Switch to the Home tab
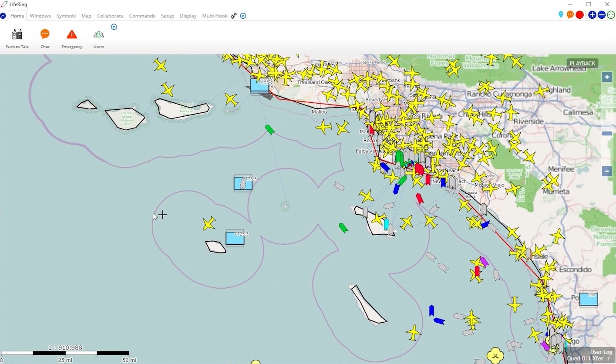Image resolution: width=616 pixels, height=364 pixels. pos(17,16)
